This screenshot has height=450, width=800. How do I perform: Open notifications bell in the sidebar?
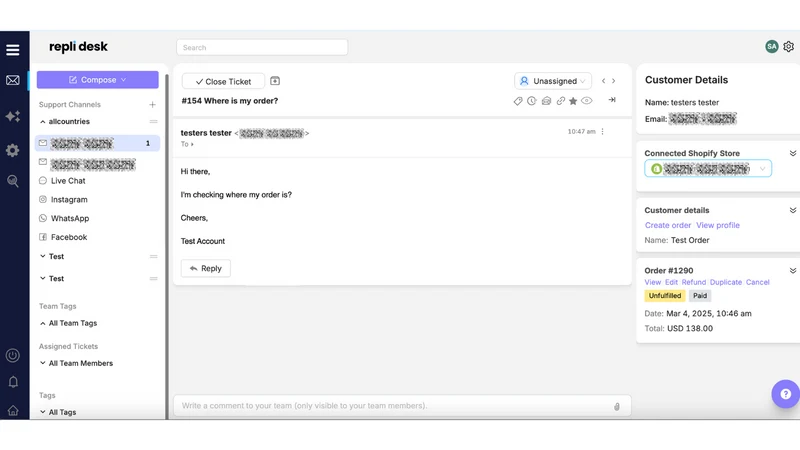tap(13, 382)
